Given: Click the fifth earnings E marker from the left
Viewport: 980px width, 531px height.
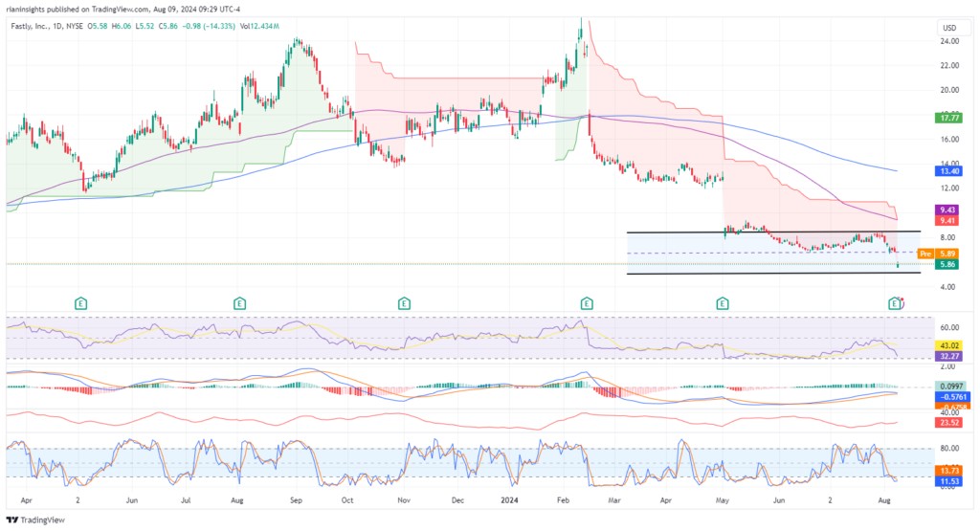Looking at the screenshot, I should [x=723, y=303].
